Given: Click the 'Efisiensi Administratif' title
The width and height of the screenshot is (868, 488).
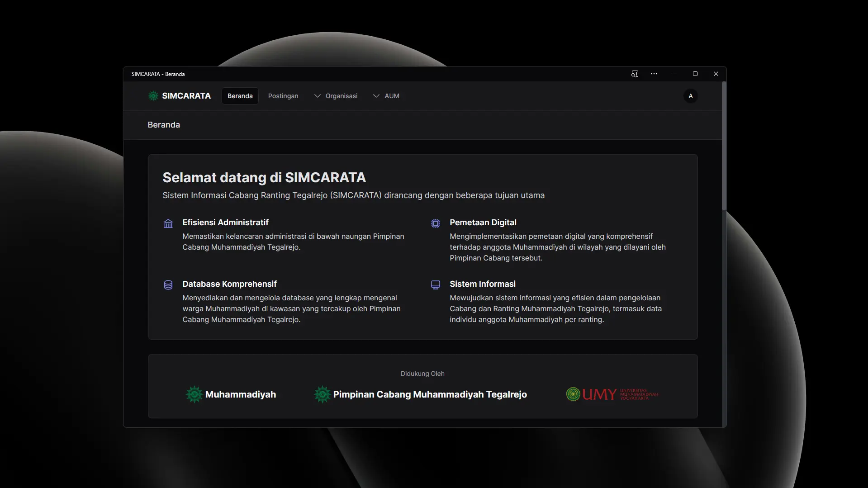Looking at the screenshot, I should (x=225, y=223).
